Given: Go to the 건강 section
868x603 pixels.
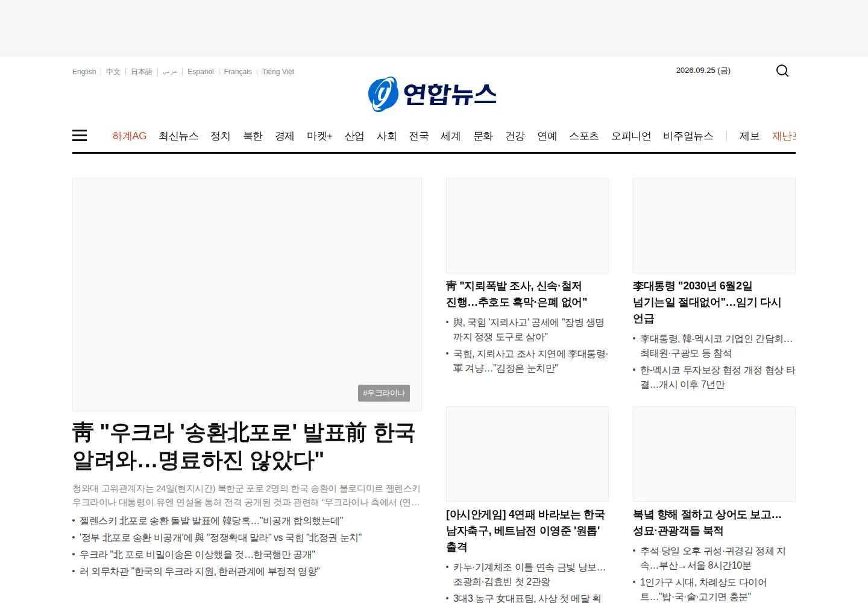Looking at the screenshot, I should tap(515, 136).
